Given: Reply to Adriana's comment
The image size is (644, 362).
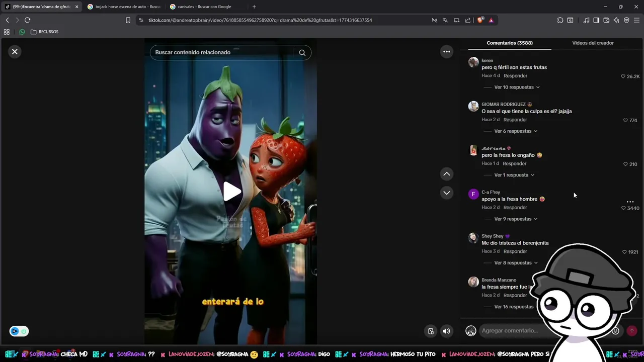Looking at the screenshot, I should [x=514, y=163].
